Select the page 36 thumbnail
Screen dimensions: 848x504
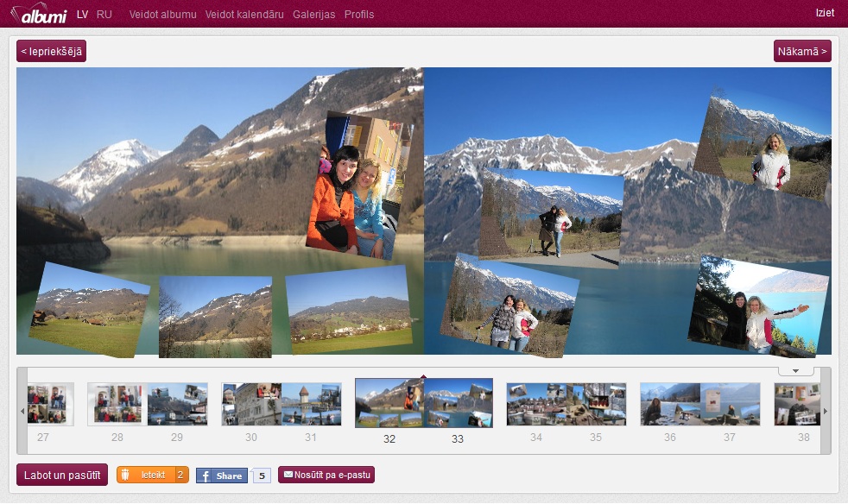(671, 403)
